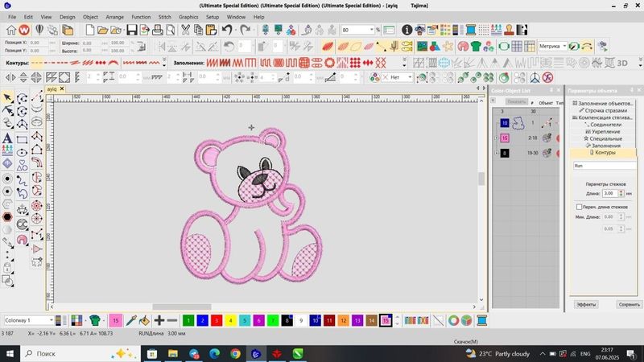
Task: Select the Специальные properties tab
Action: pyautogui.click(x=603, y=138)
